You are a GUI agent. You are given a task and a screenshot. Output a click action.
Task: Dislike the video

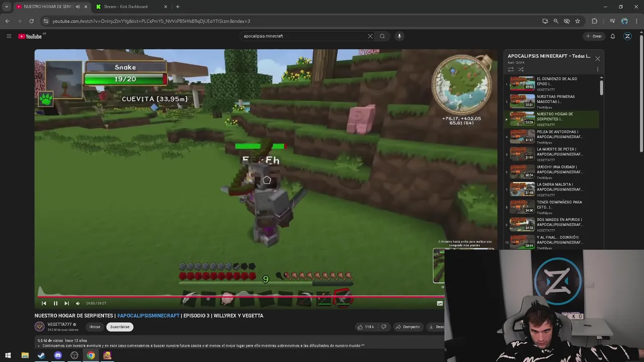(x=384, y=327)
